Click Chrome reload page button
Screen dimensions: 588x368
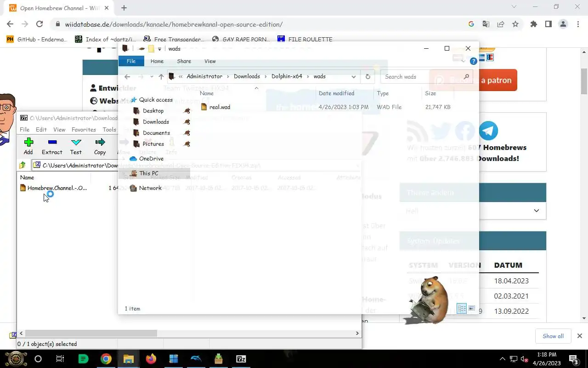coord(40,24)
